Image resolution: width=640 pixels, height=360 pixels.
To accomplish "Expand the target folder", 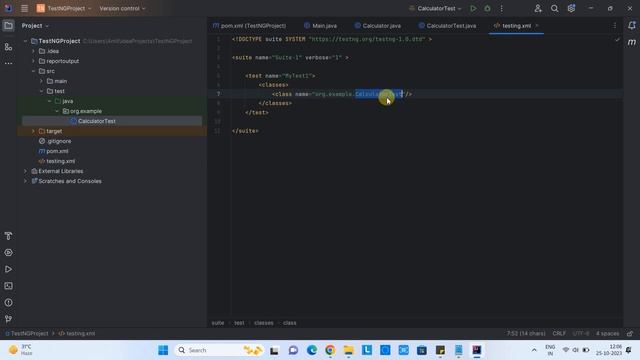I will [33, 131].
